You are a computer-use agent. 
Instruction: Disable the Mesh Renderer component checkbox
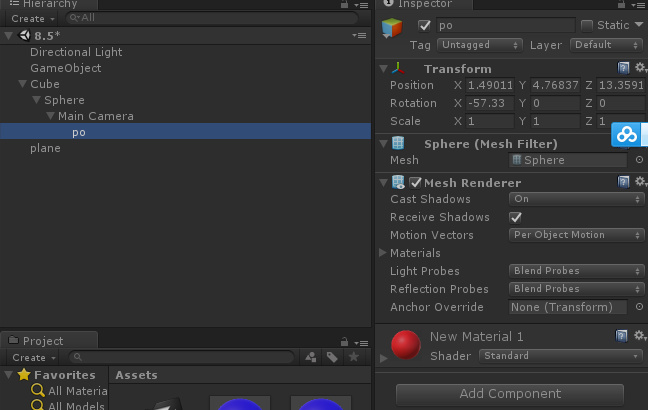tap(415, 182)
